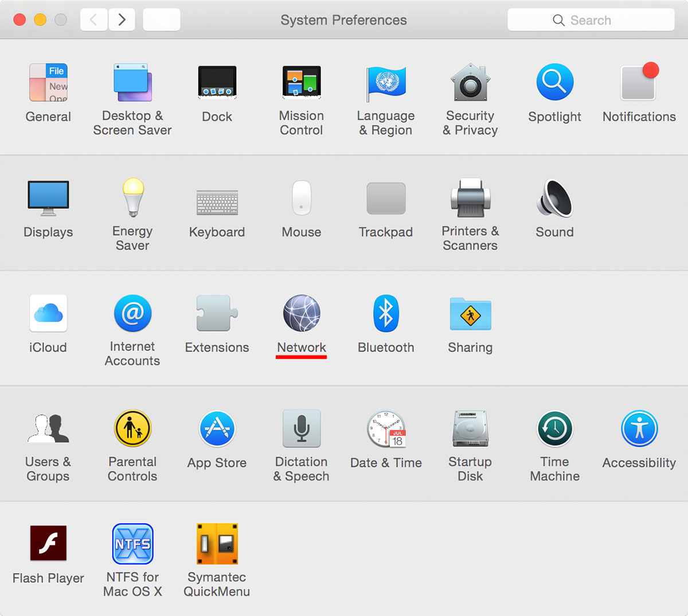
Task: Click the Search field
Action: (591, 20)
